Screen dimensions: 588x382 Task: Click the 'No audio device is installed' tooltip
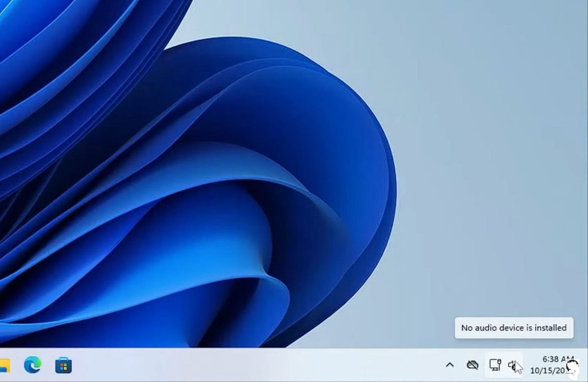514,328
